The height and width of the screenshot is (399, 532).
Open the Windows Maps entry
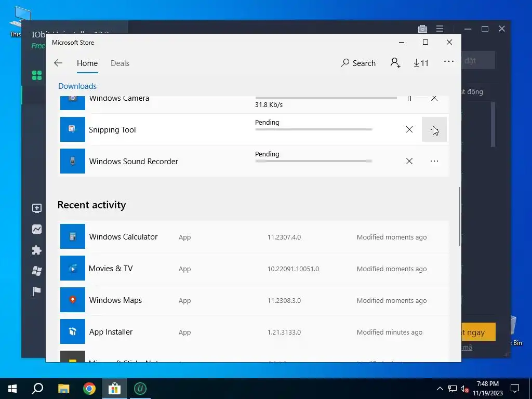[x=254, y=300]
